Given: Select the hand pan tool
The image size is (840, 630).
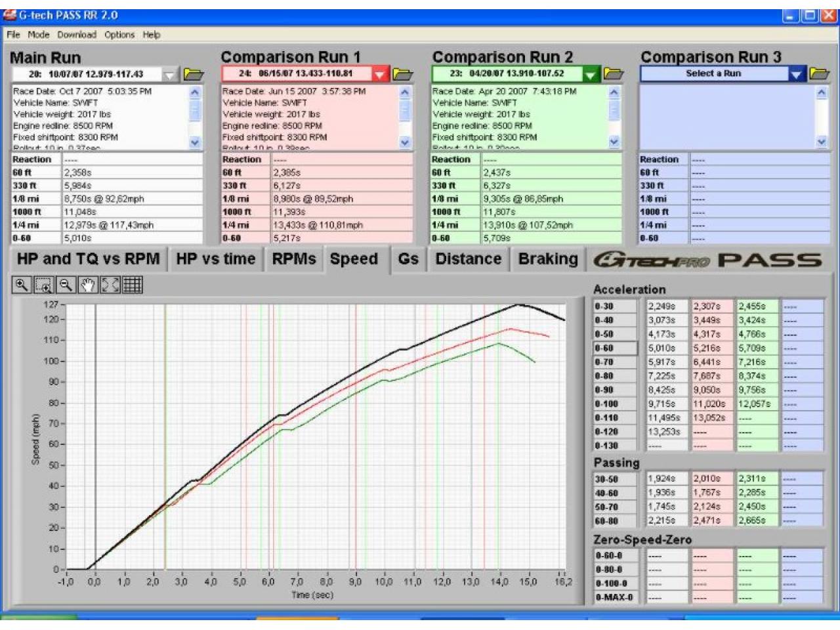Looking at the screenshot, I should click(88, 285).
